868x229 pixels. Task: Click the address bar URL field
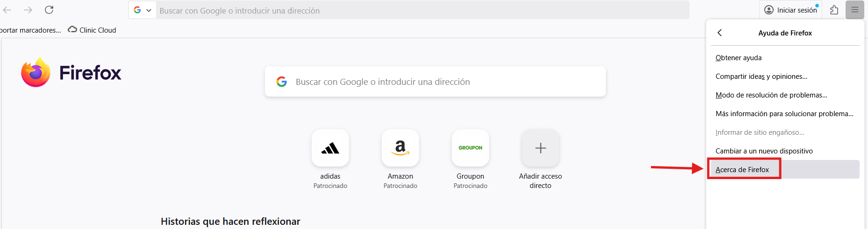click(420, 10)
